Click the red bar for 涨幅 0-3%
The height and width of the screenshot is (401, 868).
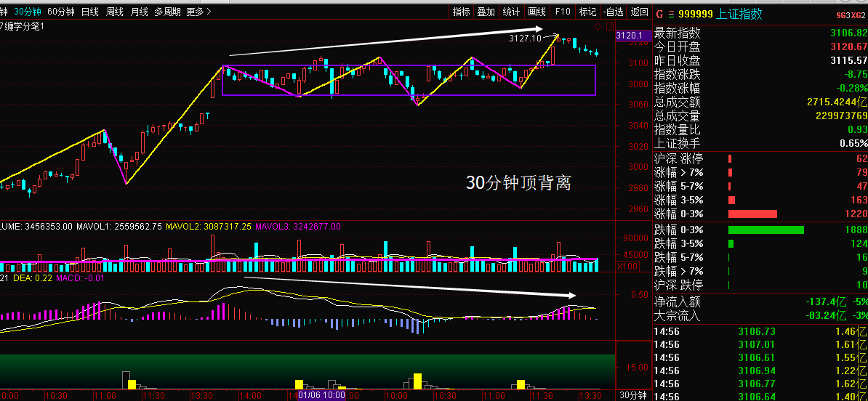point(753,214)
